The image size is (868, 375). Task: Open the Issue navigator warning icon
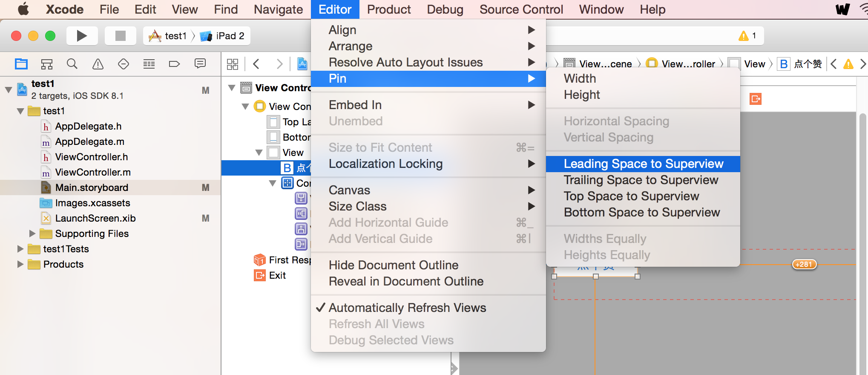pos(98,64)
